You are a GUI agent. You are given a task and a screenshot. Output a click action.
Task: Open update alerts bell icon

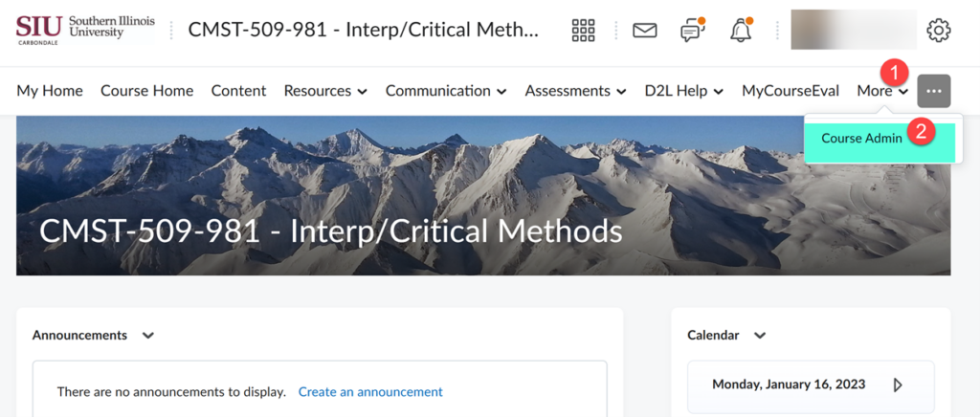(x=742, y=30)
